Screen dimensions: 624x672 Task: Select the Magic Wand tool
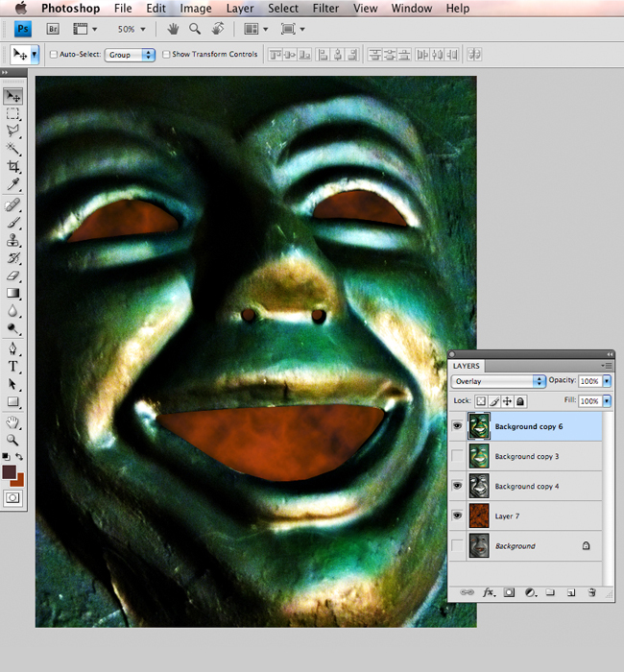[x=12, y=149]
